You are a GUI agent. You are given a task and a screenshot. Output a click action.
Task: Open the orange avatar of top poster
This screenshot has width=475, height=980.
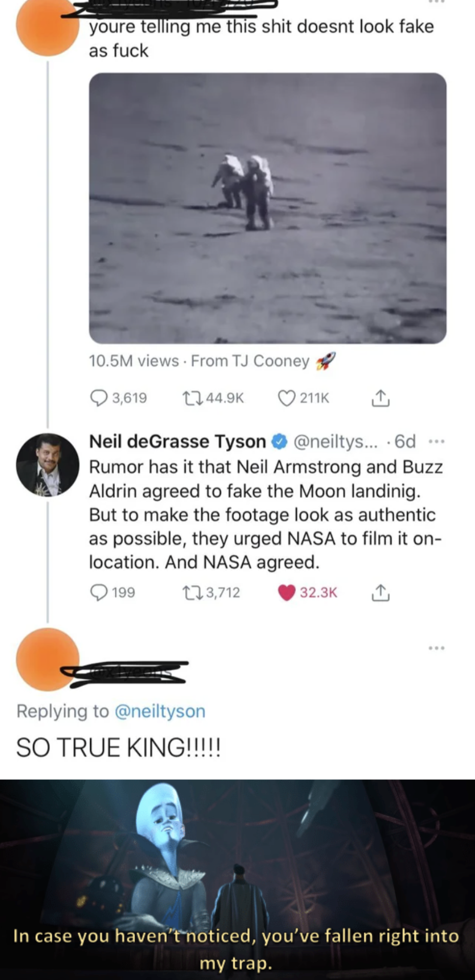[x=48, y=26]
